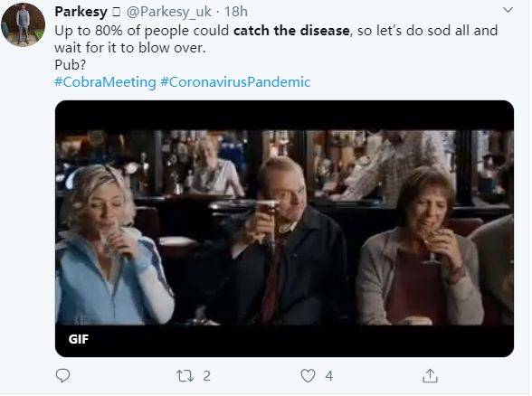Open the #CobraMeeting hashtag

pyautogui.click(x=105, y=82)
